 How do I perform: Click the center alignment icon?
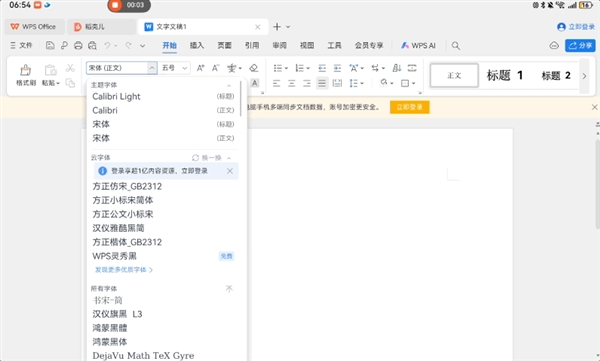pyautogui.click(x=292, y=83)
